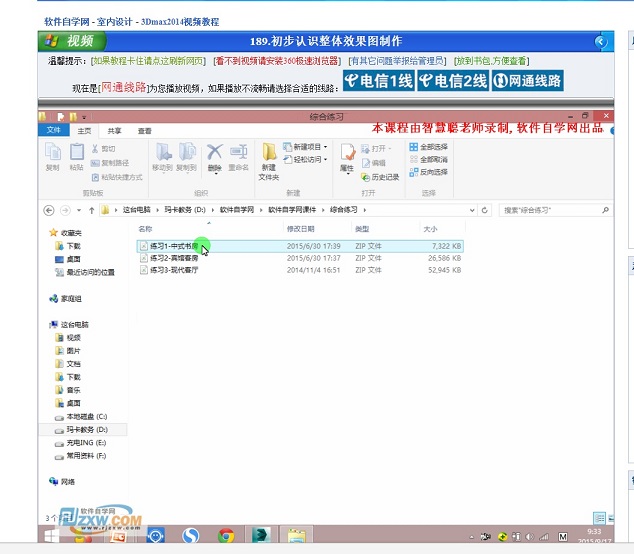Open the recent locations dropdown arrow
Screen dimensions: 634x554
coord(79,210)
